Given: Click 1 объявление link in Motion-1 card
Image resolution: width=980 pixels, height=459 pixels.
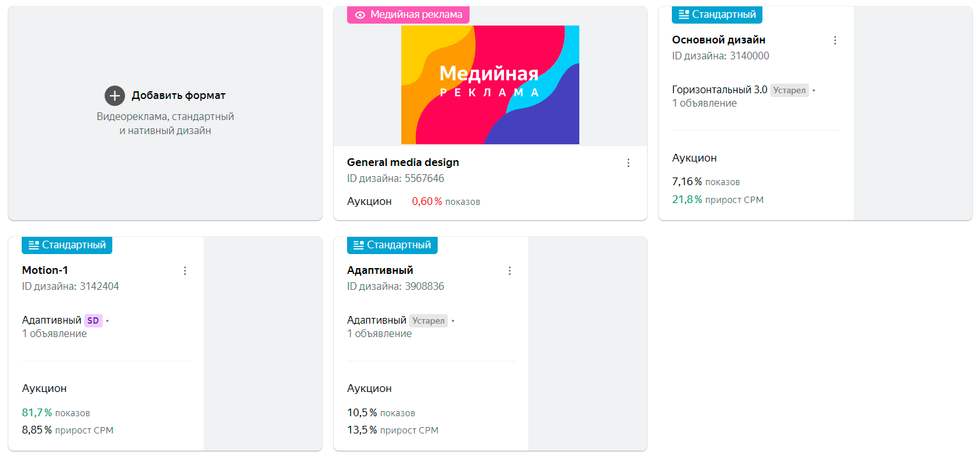Looking at the screenshot, I should pyautogui.click(x=54, y=334).
